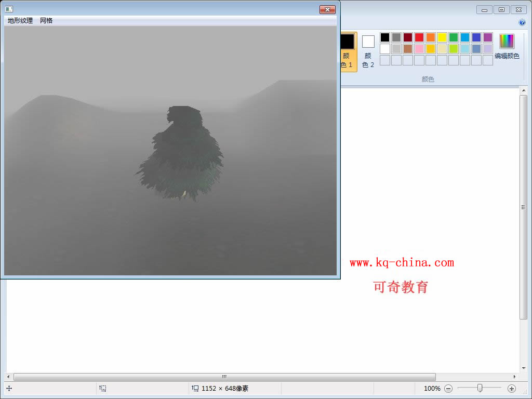
Task: Close the 3D terrain window
Action: pyautogui.click(x=327, y=9)
